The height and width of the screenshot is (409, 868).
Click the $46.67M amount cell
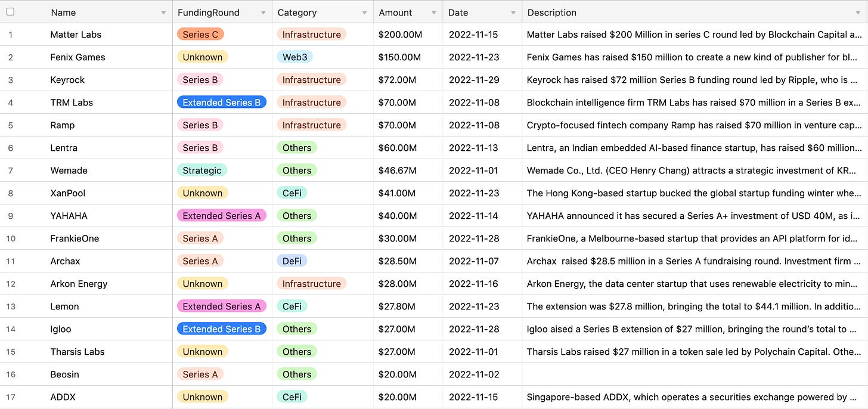[x=408, y=171]
